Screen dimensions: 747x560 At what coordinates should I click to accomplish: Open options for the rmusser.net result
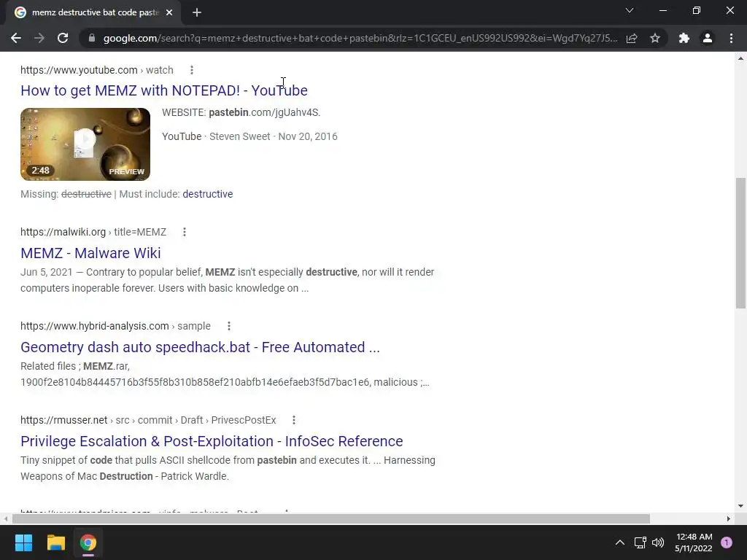tap(293, 420)
